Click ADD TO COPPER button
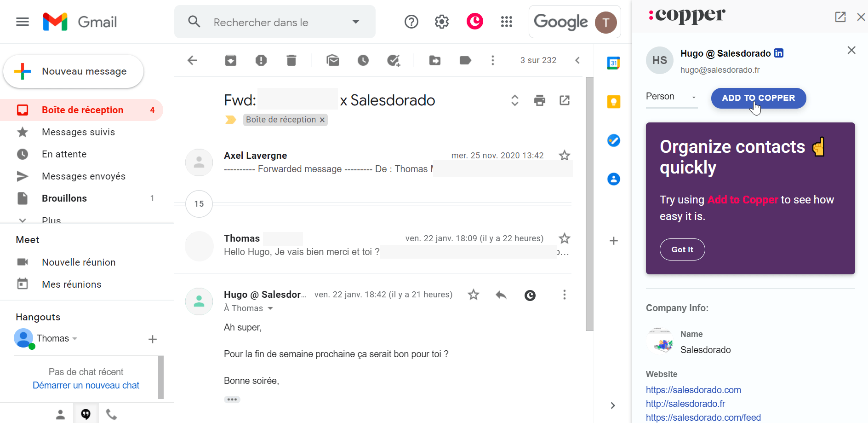This screenshot has height=423, width=868. pyautogui.click(x=759, y=98)
